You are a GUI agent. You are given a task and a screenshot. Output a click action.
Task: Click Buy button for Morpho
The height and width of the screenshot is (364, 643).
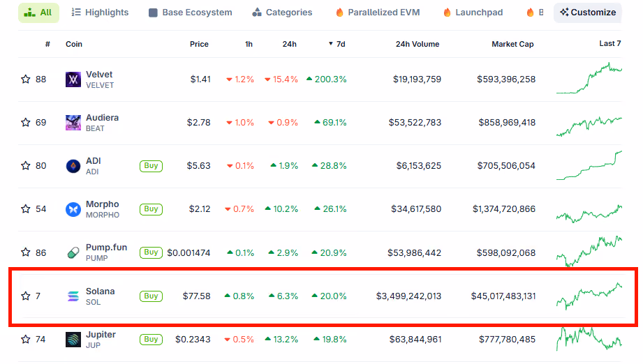151,209
